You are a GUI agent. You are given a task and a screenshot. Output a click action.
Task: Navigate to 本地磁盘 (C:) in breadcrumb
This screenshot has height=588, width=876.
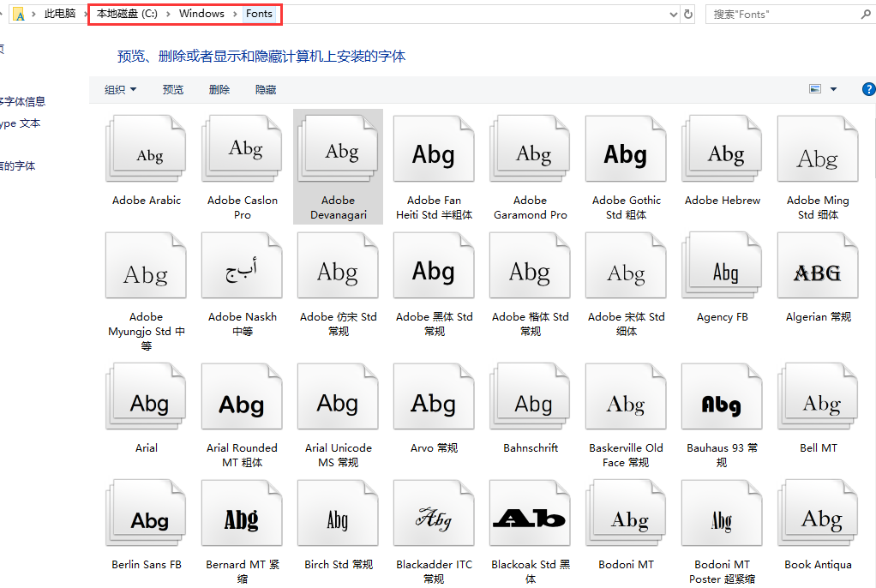(127, 14)
